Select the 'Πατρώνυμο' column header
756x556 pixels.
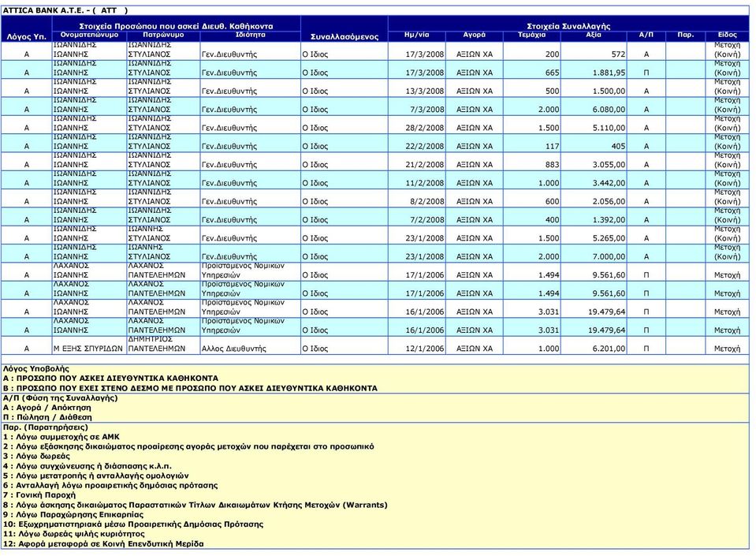(x=163, y=35)
